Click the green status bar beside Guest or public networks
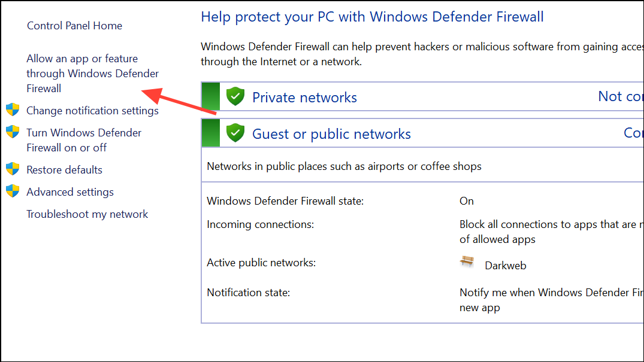The image size is (644, 362). (211, 133)
